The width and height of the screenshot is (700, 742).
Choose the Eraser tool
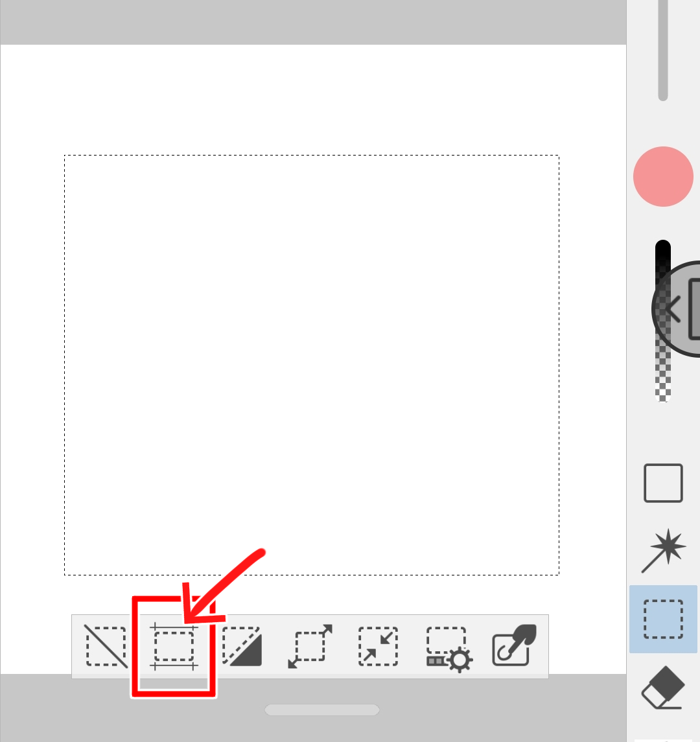click(x=663, y=687)
